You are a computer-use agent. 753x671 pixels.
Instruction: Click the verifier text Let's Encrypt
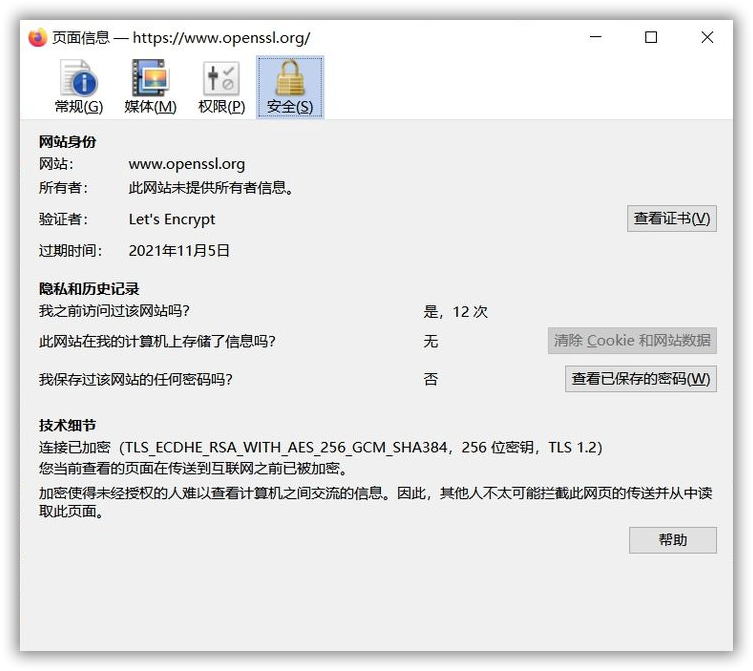(x=172, y=220)
